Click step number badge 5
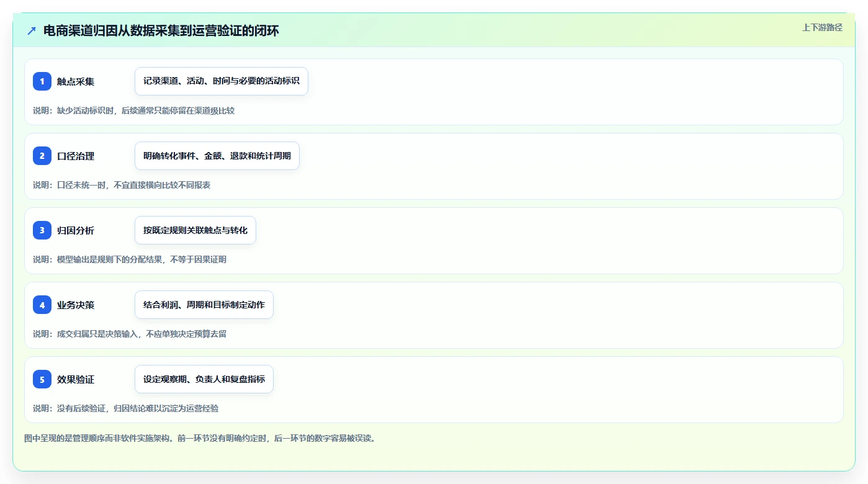This screenshot has width=868, height=484. tap(42, 379)
